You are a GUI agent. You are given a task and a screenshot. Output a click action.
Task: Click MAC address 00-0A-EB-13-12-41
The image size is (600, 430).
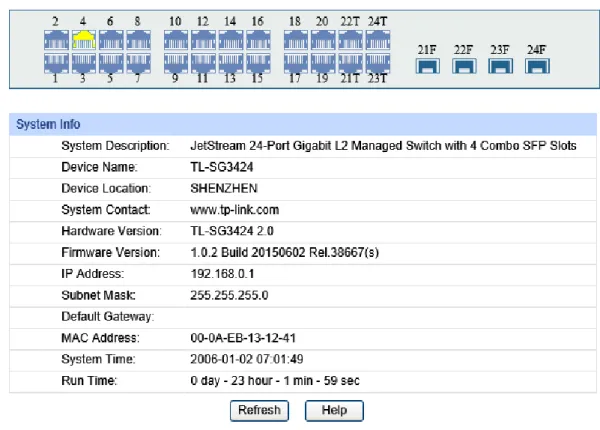243,338
